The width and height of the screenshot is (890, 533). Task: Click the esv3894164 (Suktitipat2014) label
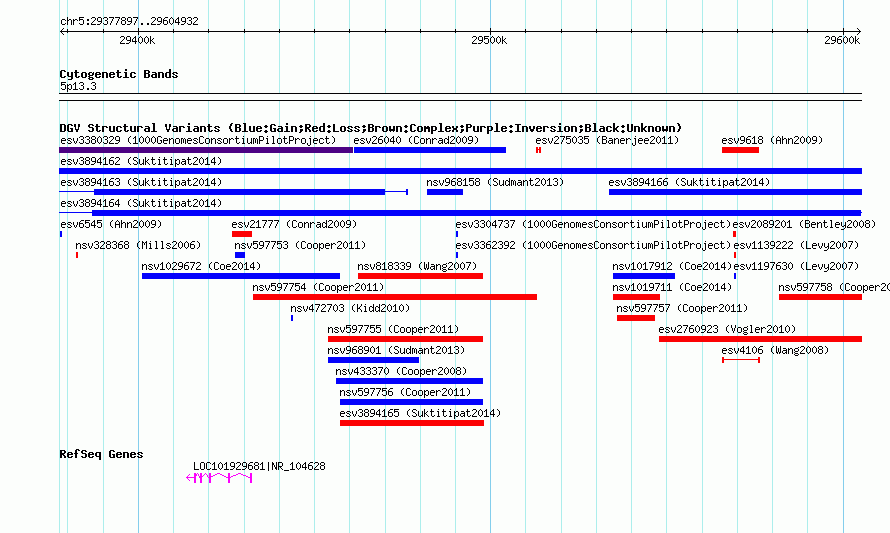click(x=141, y=203)
